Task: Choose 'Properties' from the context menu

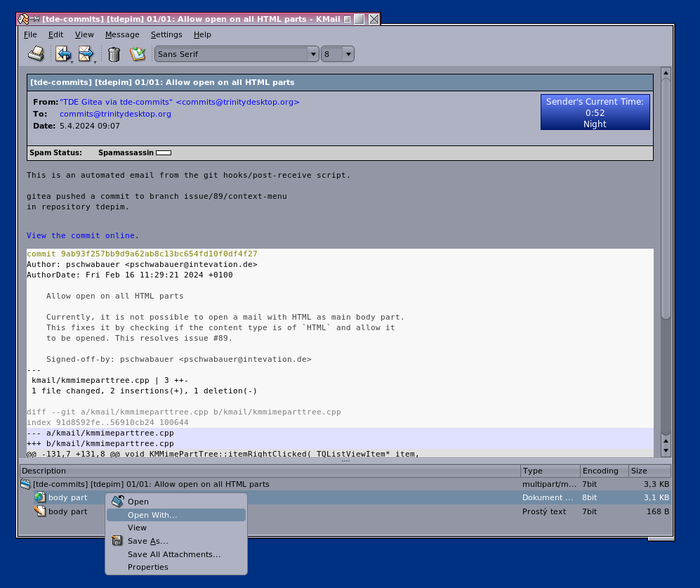Action: tap(148, 567)
